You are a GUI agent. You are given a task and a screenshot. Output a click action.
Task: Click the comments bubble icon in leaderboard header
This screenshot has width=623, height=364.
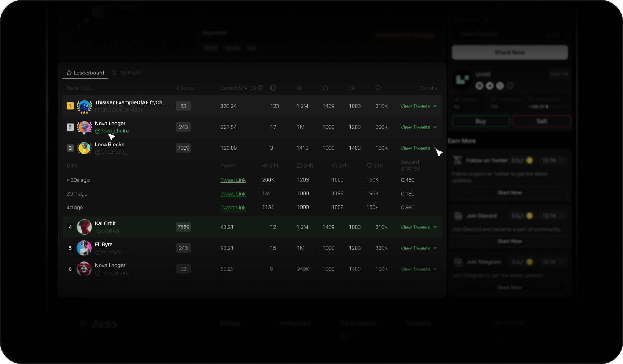[x=326, y=88]
